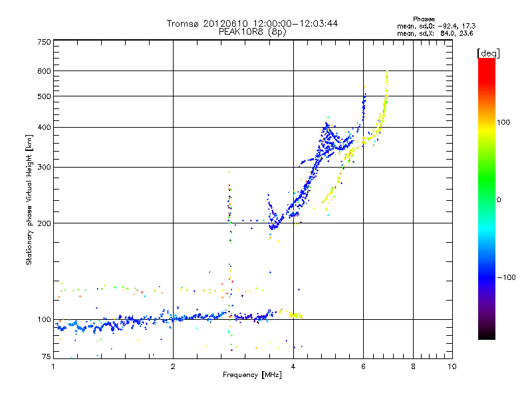Click the x-axis tick '2'
Image resolution: width=532 pixels, height=399 pixels.
tap(173, 366)
